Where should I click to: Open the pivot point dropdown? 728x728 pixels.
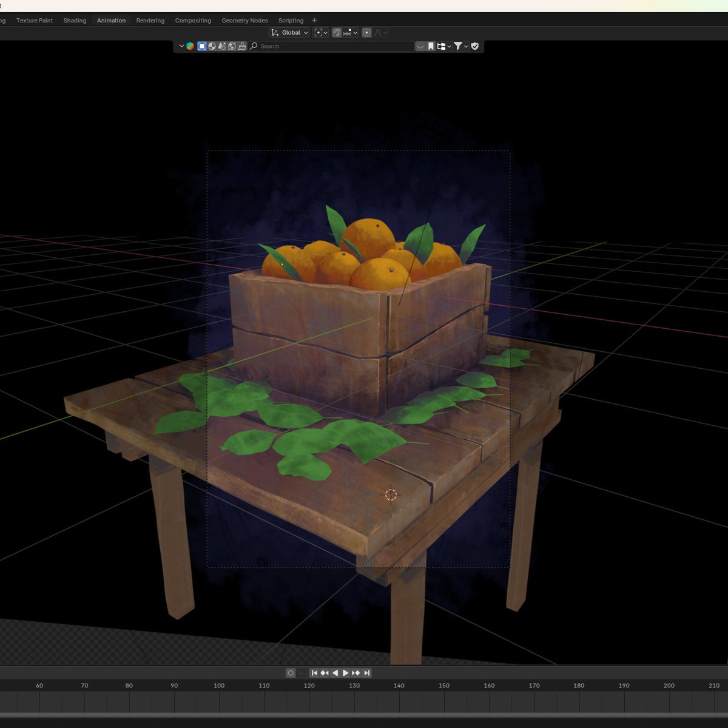click(320, 33)
